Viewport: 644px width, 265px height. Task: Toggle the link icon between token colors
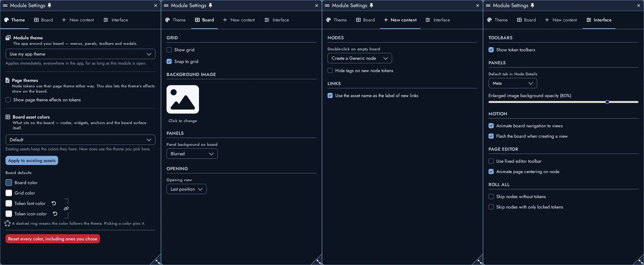[x=66, y=209]
